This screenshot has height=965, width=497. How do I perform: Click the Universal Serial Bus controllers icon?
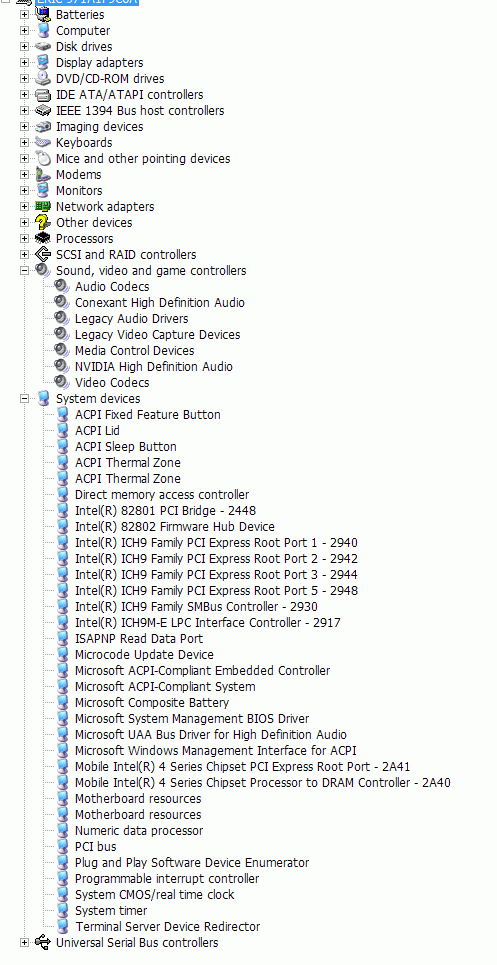tap(42, 942)
